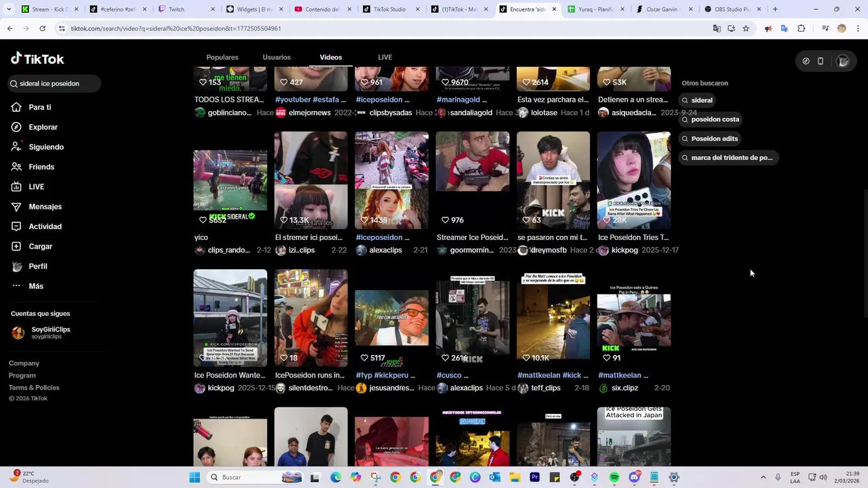Reload the page
This screenshot has height=488, width=868.
click(42, 28)
